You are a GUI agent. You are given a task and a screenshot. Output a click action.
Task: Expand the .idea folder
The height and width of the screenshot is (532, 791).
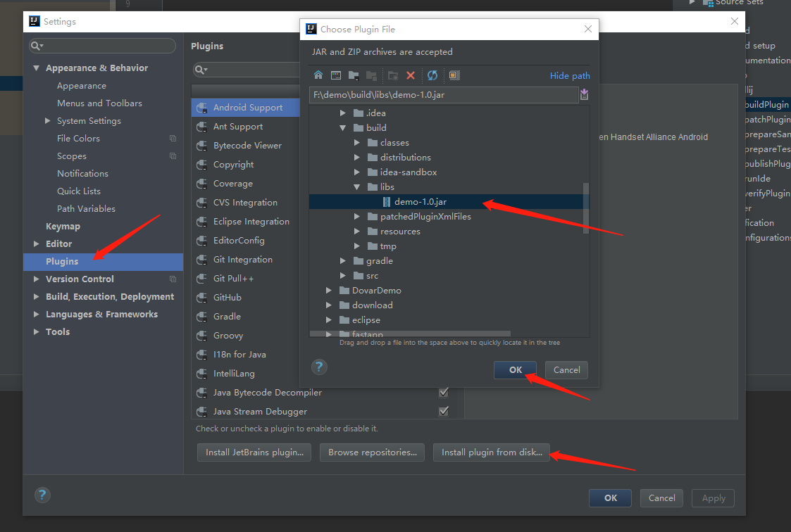click(342, 113)
